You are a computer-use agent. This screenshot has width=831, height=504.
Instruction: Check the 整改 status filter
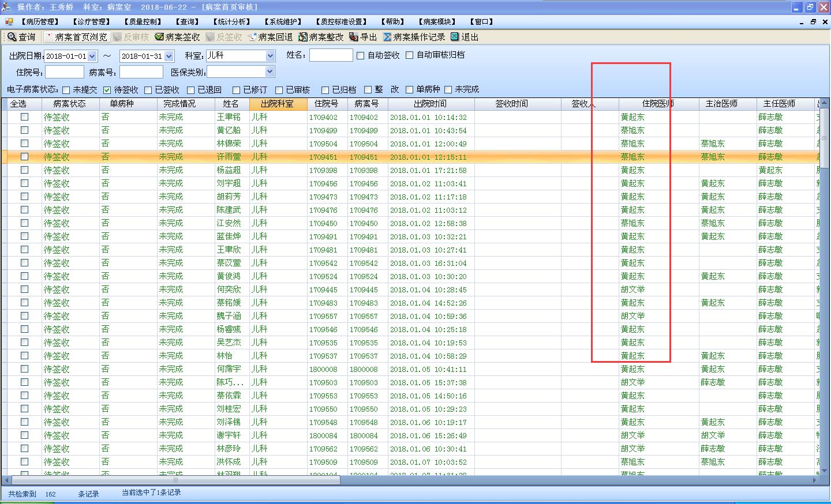coord(368,90)
